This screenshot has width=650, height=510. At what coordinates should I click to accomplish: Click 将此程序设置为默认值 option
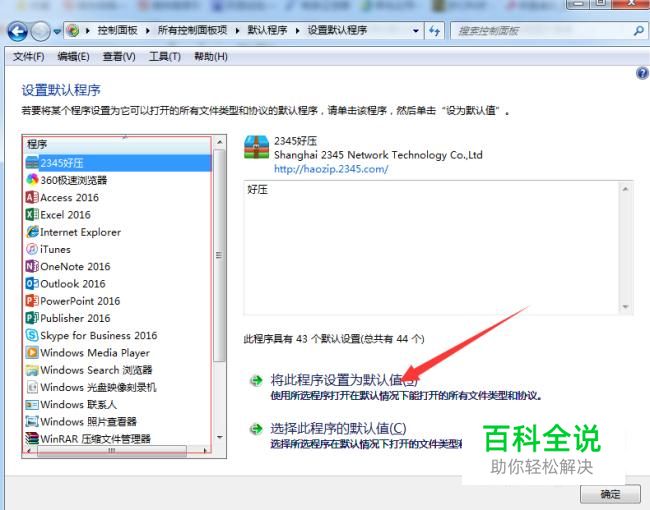pos(344,379)
